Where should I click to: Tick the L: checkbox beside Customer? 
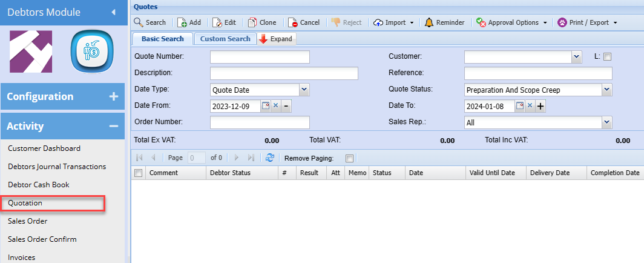pos(608,57)
